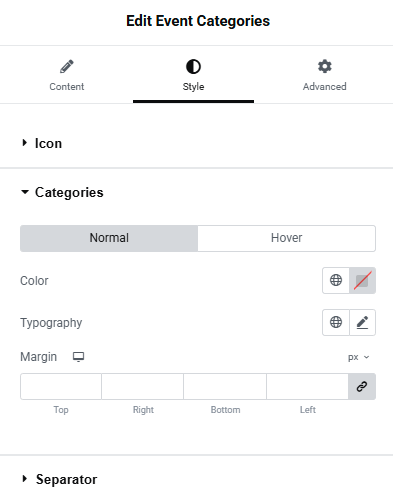The height and width of the screenshot is (498, 393).
Task: Click the pencil icon above Content
Action: pos(67,66)
